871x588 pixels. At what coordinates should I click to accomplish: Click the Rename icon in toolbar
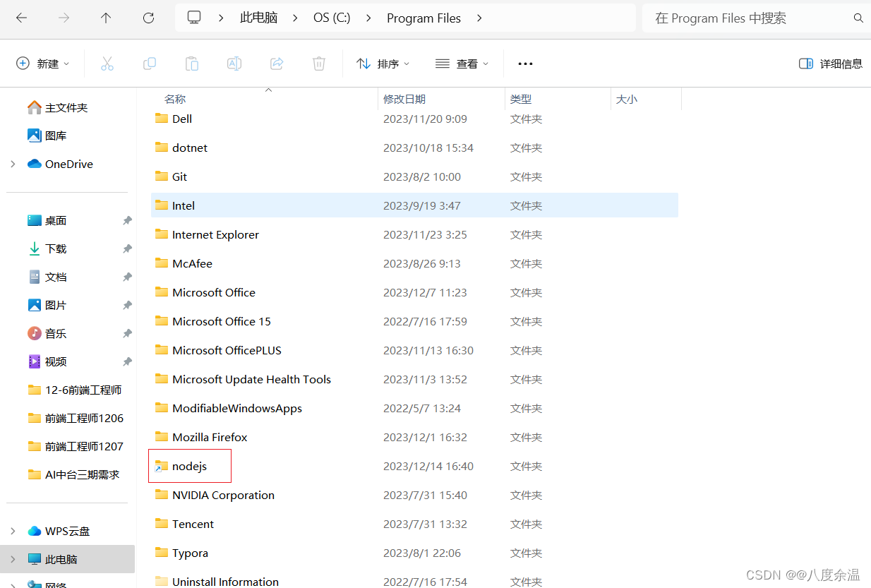coord(234,64)
